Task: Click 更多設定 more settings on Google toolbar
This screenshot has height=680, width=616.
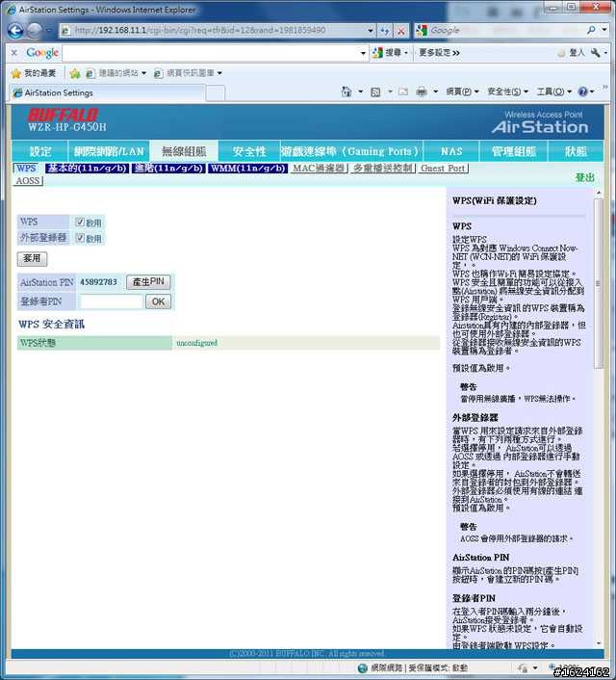Action: [439, 53]
